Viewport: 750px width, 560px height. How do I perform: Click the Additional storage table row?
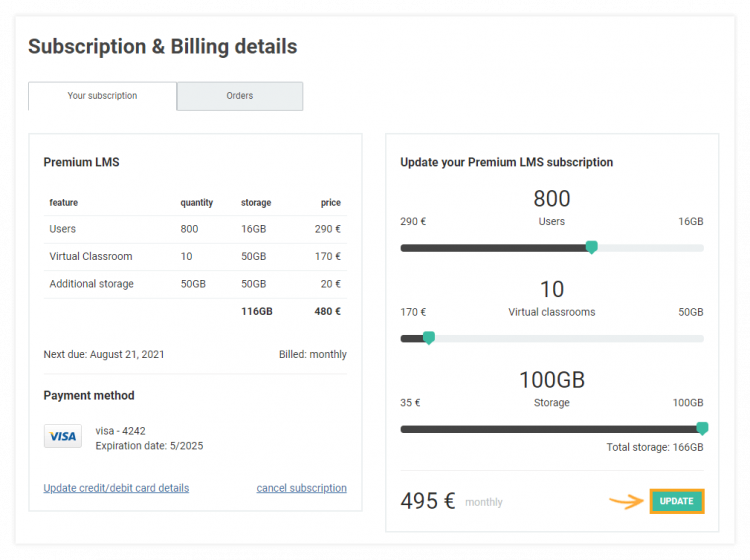195,284
